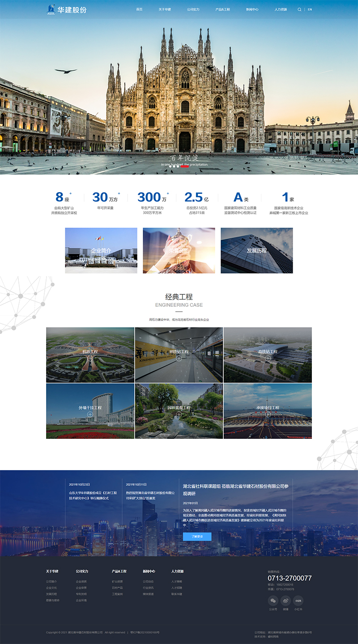Click the 华建股份 logo

(x=67, y=9)
